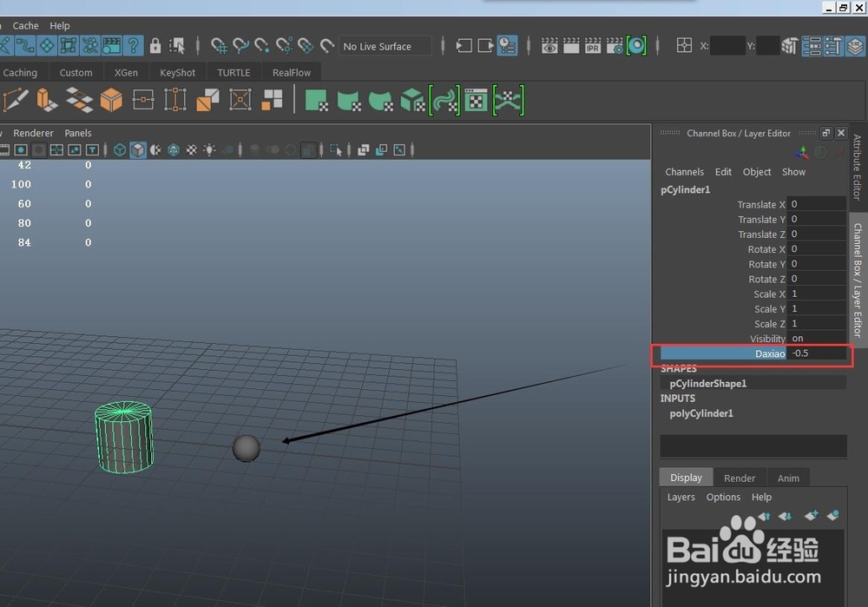Enable snap to points magnet icon
Image resolution: width=868 pixels, height=607 pixels.
click(262, 46)
